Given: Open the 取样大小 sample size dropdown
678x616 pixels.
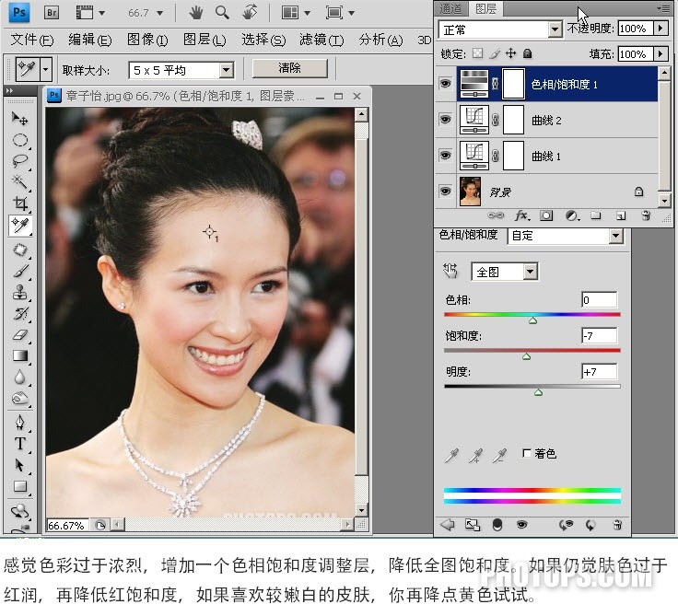Looking at the screenshot, I should pos(226,70).
